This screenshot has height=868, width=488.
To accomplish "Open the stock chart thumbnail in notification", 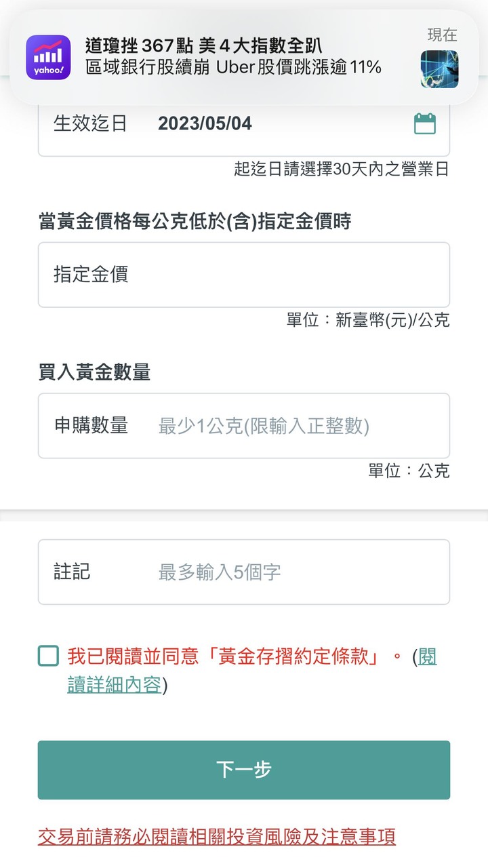I will pos(439,69).
